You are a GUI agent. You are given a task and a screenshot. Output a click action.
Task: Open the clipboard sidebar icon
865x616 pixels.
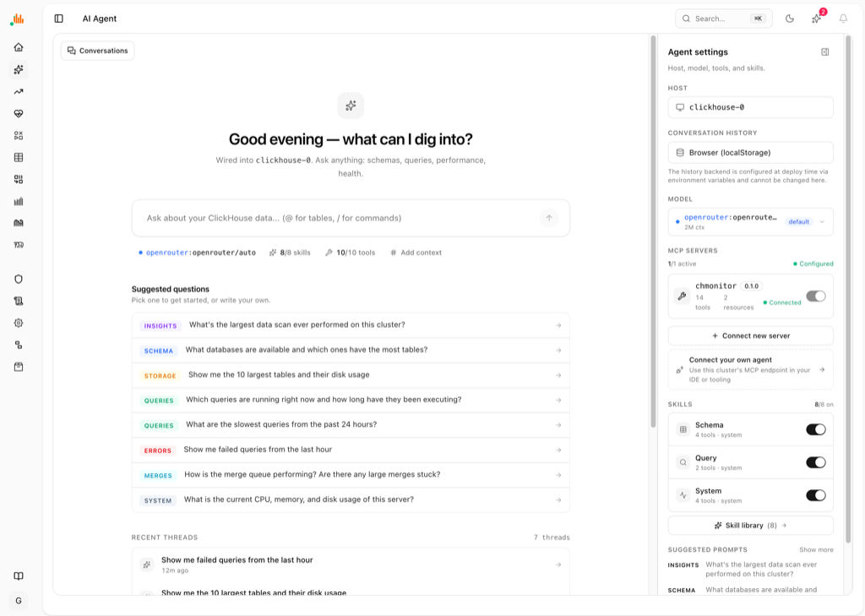coord(19,367)
